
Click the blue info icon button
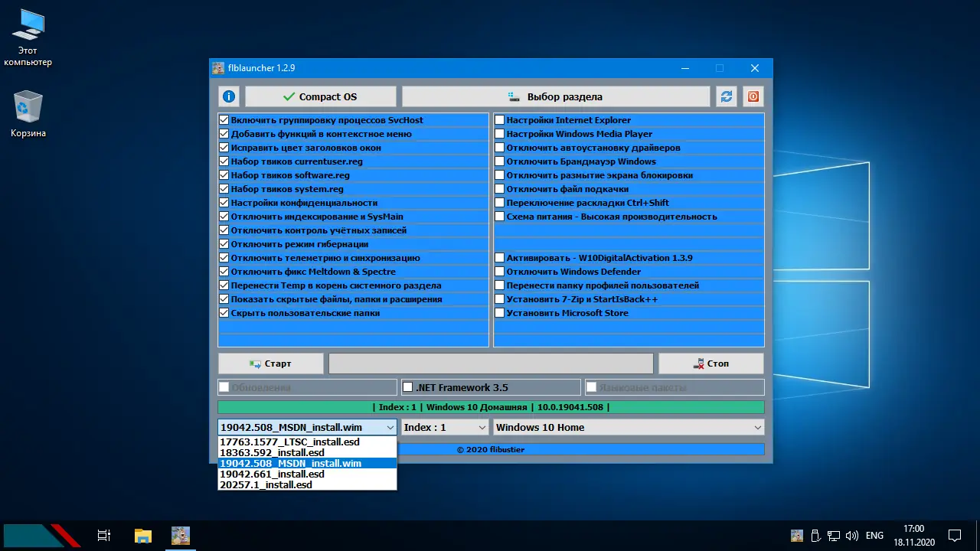[x=228, y=96]
